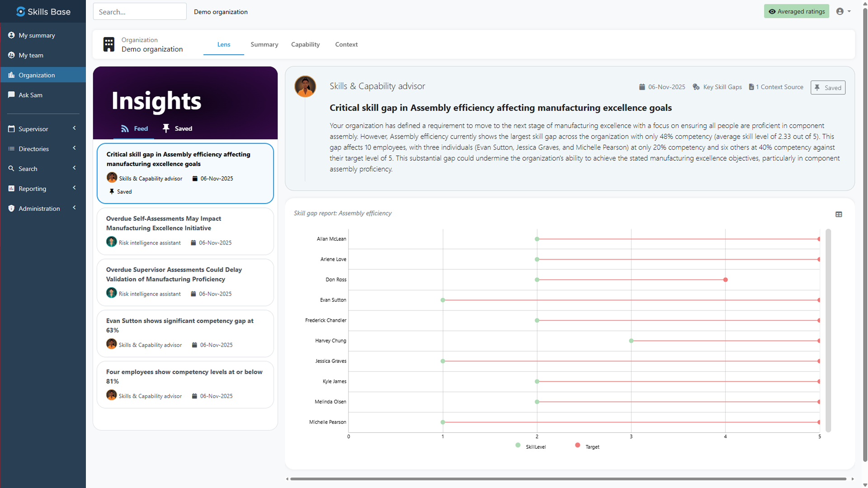Open the Saved tab in Insights
868x488 pixels.
coord(178,129)
